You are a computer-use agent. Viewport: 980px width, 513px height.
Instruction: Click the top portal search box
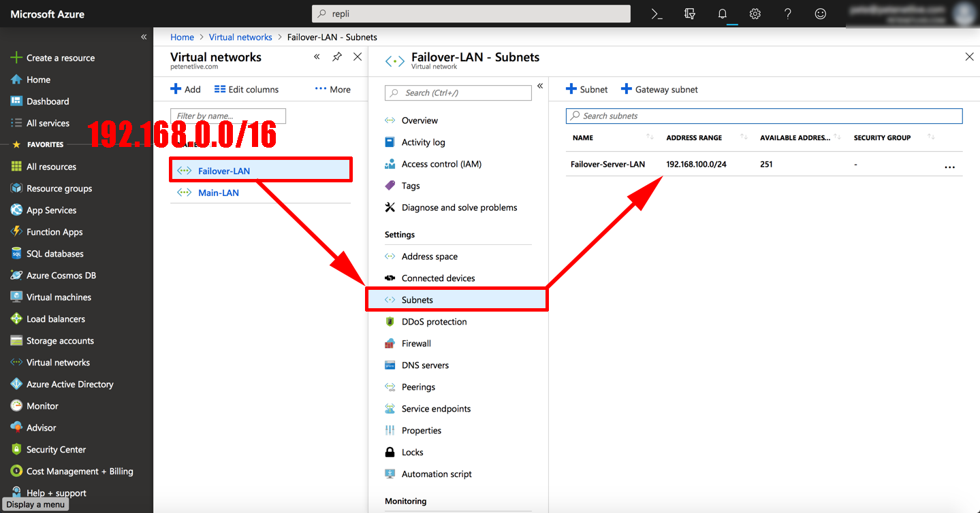471,14
